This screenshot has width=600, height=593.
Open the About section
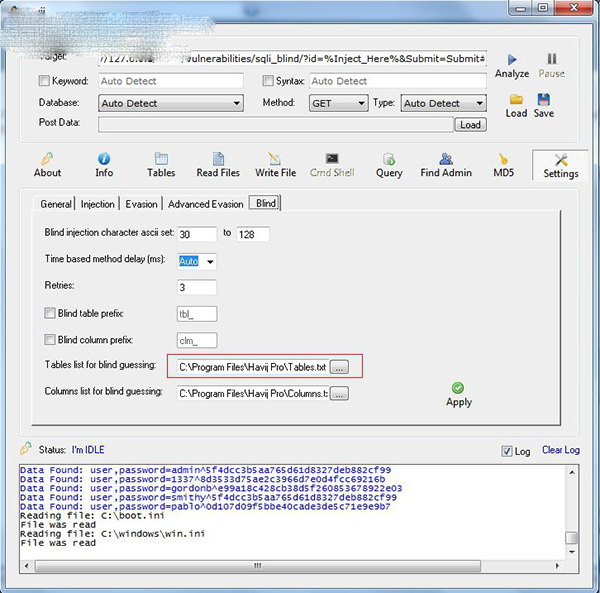47,165
